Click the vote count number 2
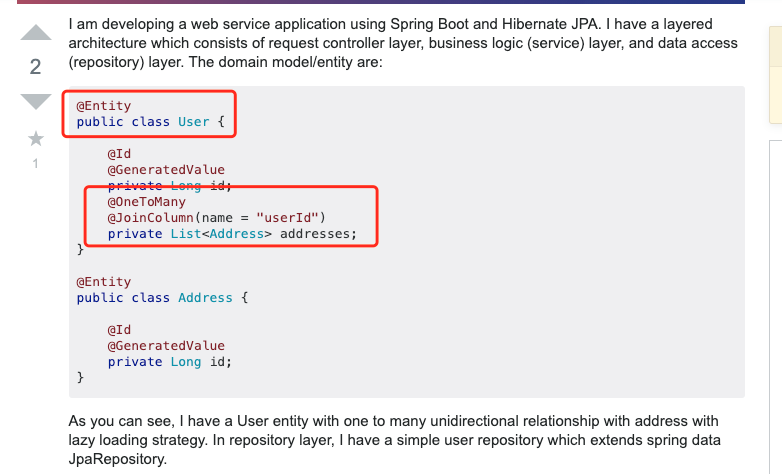The height and width of the screenshot is (474, 782). [35, 67]
